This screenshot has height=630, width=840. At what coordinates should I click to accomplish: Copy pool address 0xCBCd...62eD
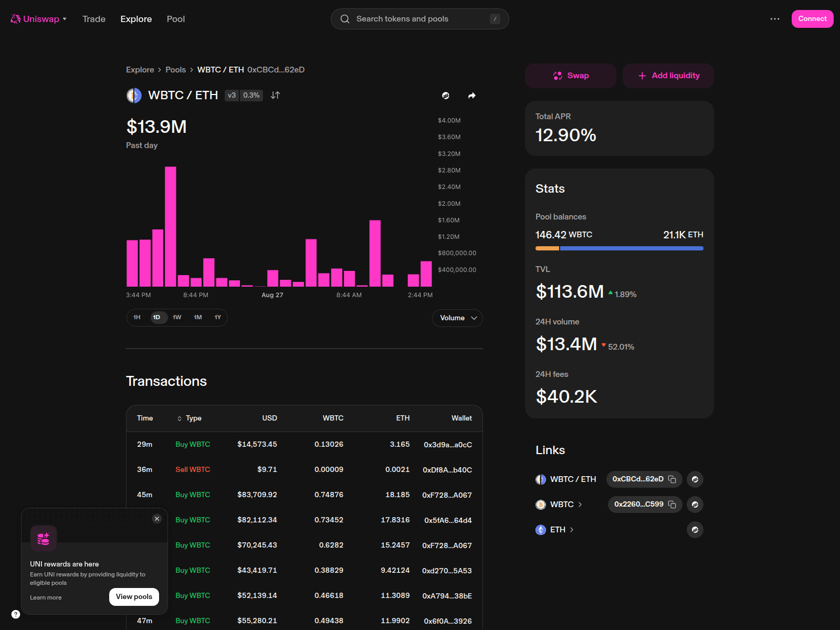click(644, 479)
